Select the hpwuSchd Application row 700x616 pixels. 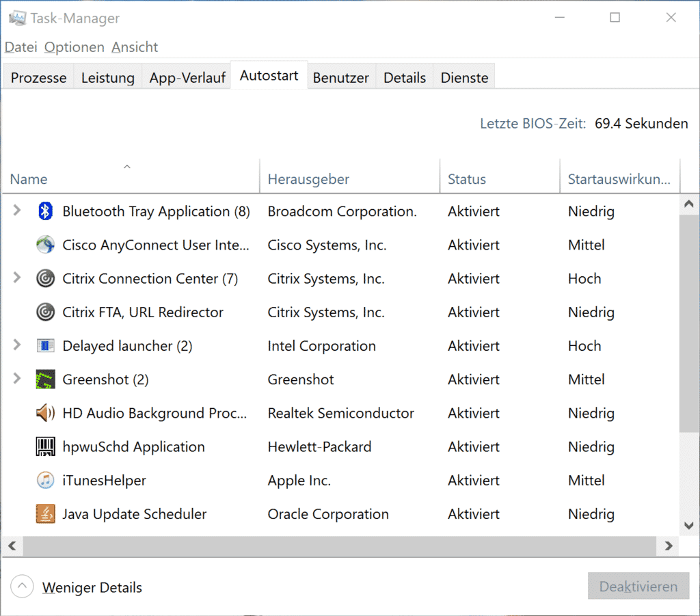pyautogui.click(x=340, y=446)
